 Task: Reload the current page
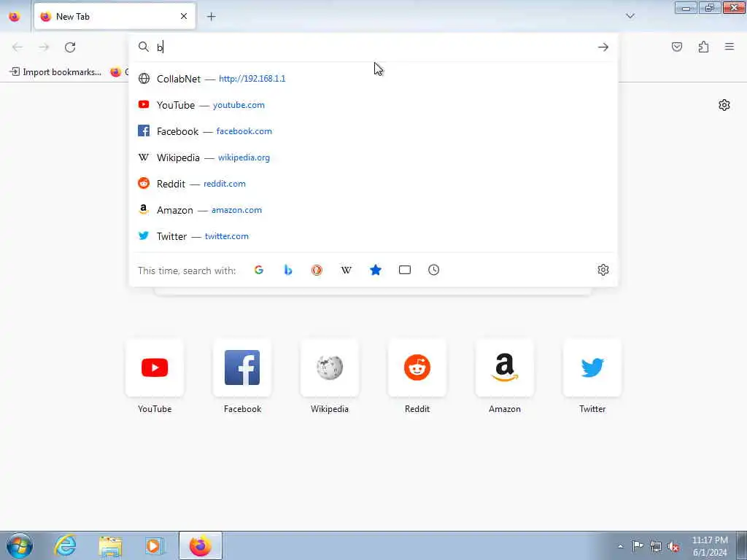tap(70, 47)
